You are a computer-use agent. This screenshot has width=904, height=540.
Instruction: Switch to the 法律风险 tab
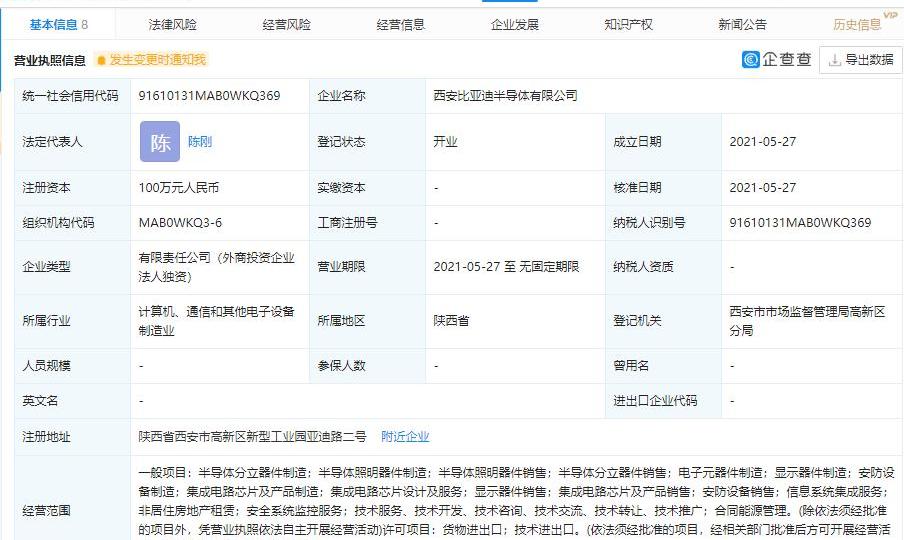pos(172,24)
